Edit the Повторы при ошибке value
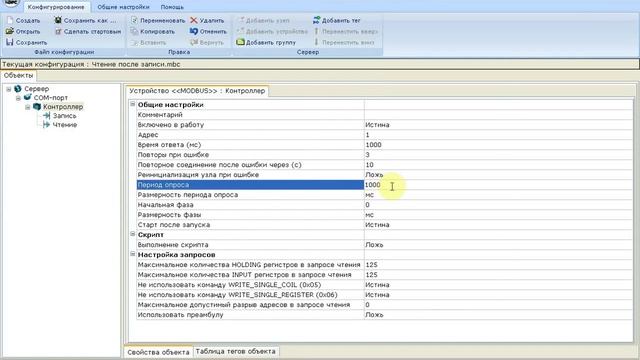This screenshot has height=360, width=640. tap(498, 155)
